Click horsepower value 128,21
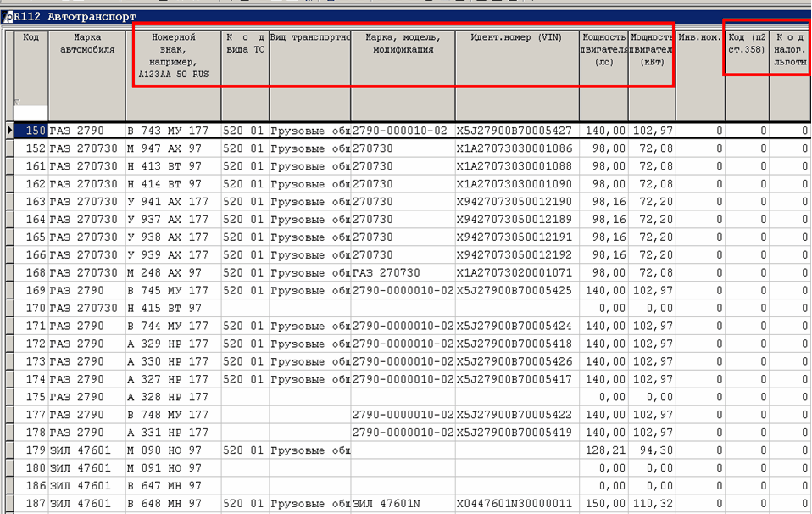 [x=605, y=450]
